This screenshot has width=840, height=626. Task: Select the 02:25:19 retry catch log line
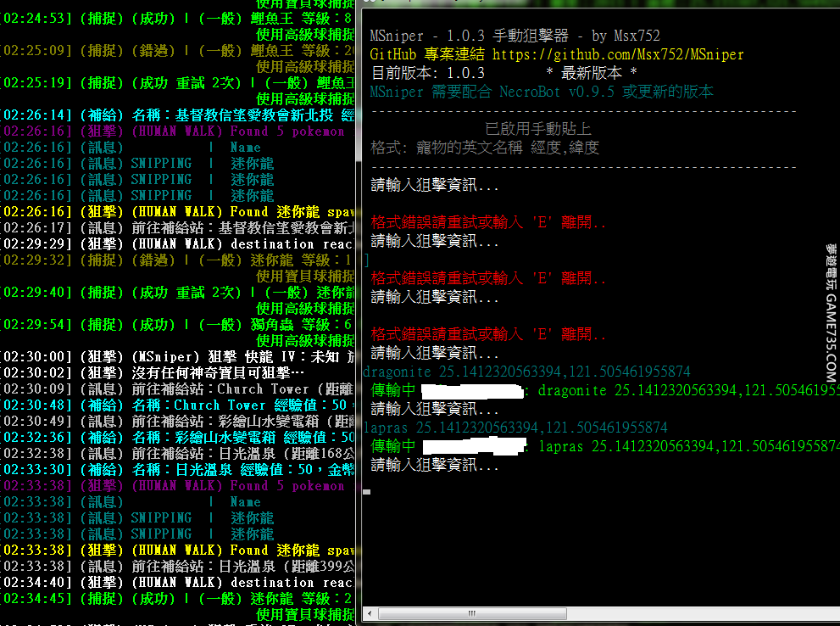pos(177,83)
